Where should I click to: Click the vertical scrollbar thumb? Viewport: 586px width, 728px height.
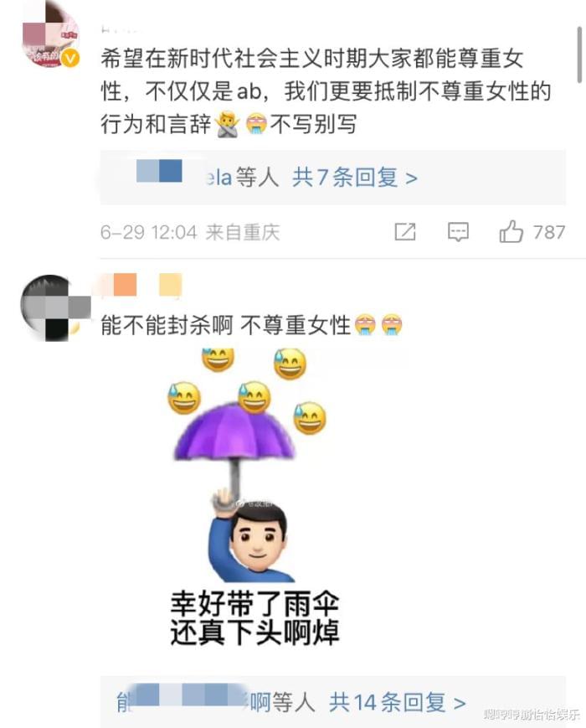(579, 54)
